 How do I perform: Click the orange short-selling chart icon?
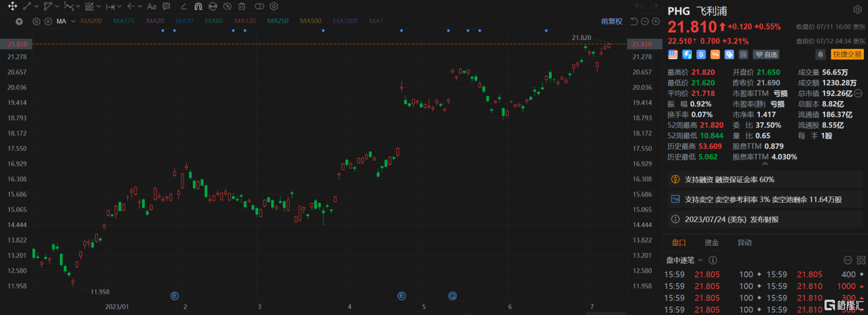pyautogui.click(x=715, y=54)
